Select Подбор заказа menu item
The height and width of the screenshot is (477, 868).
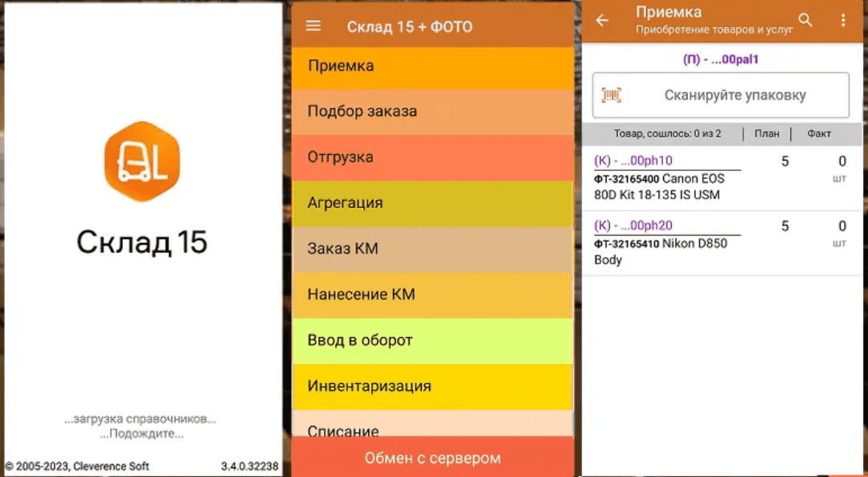[432, 112]
